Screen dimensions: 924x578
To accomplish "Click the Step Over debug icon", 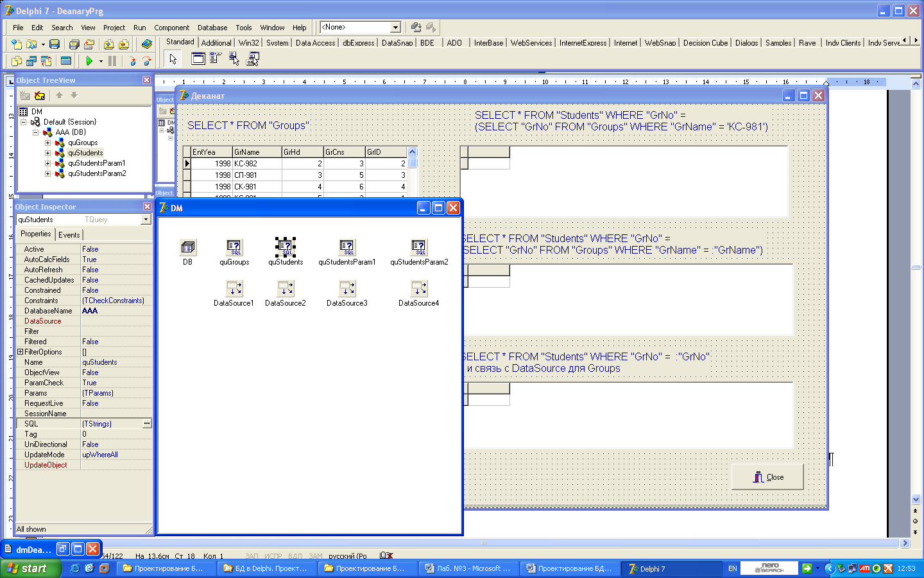I will (147, 61).
